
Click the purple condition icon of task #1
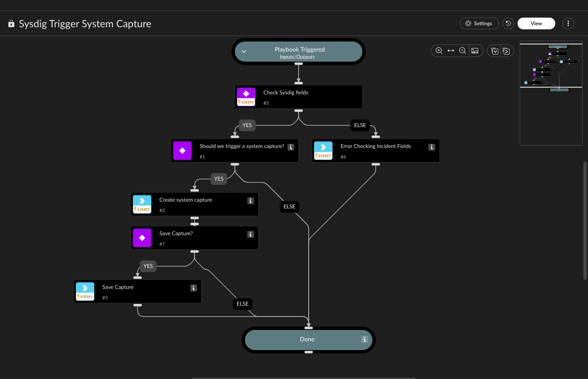click(182, 151)
